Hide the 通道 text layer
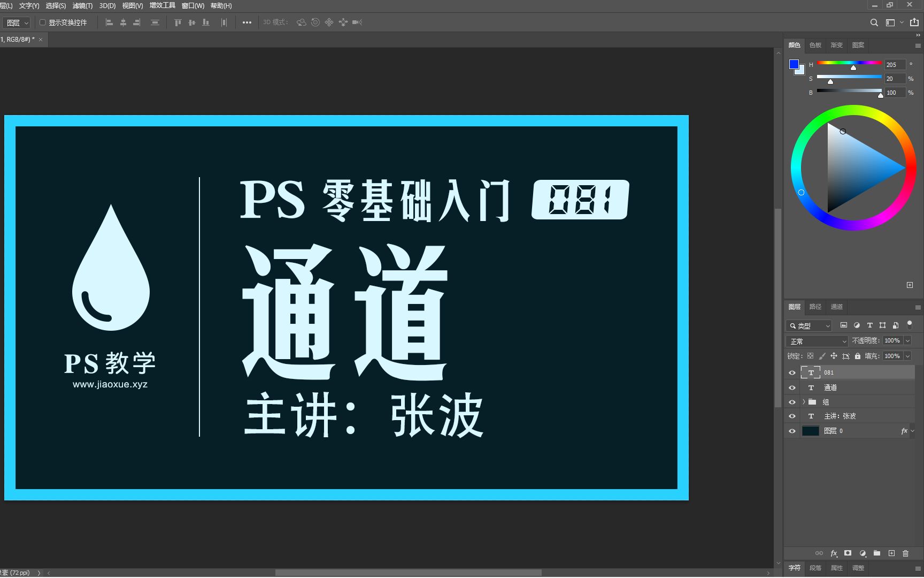The height and width of the screenshot is (578, 924). tap(792, 388)
